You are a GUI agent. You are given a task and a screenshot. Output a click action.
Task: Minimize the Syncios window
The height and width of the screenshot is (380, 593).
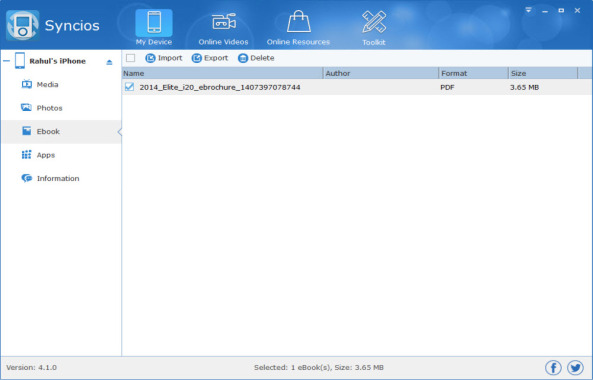(545, 11)
